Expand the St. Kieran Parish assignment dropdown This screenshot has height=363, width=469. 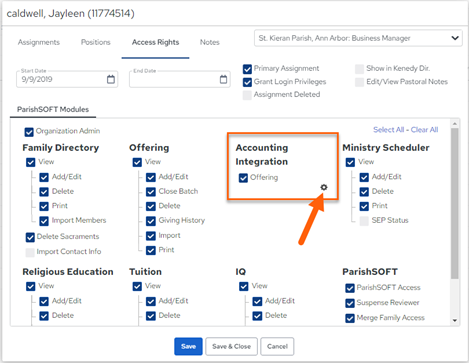coord(358,38)
